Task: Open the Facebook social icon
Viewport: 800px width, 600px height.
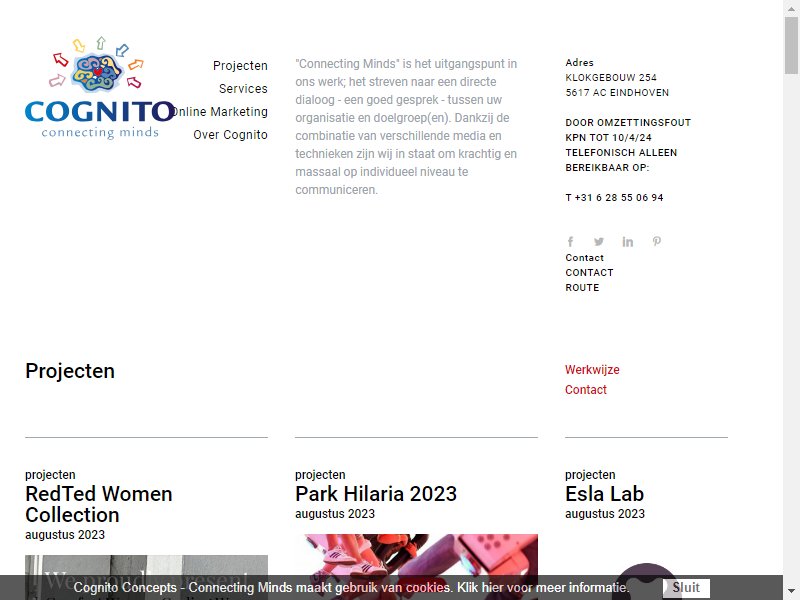Action: point(570,241)
